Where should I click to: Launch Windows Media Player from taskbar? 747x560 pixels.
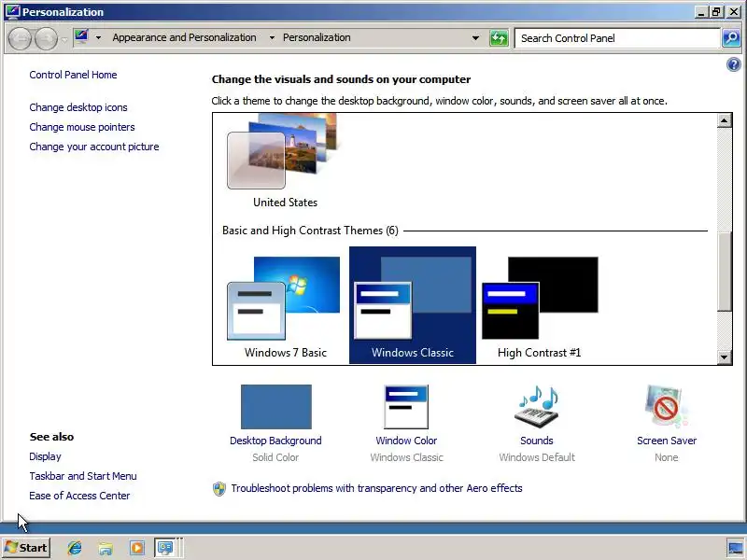[x=136, y=548]
